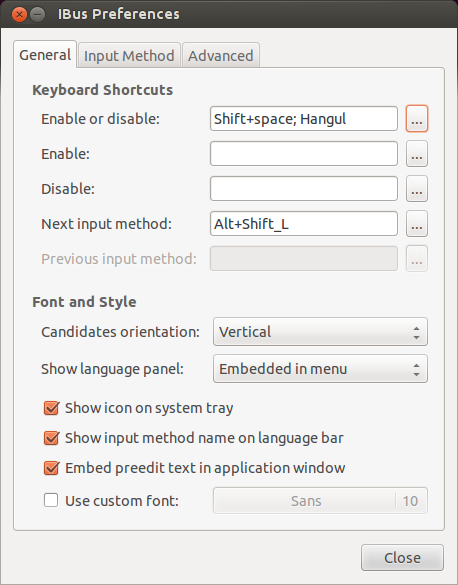Open the ellipsis button beside Disable
Image resolution: width=458 pixels, height=585 pixels.
(417, 188)
